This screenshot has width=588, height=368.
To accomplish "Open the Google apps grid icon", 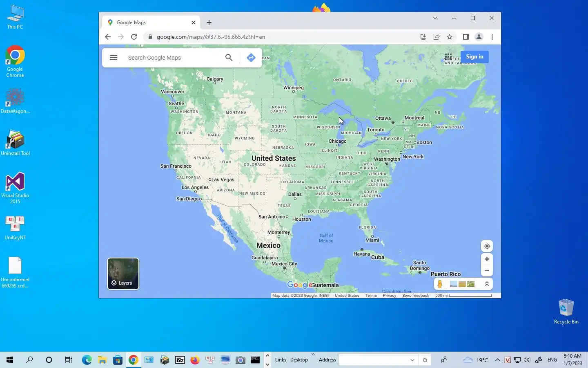I will coord(448,57).
